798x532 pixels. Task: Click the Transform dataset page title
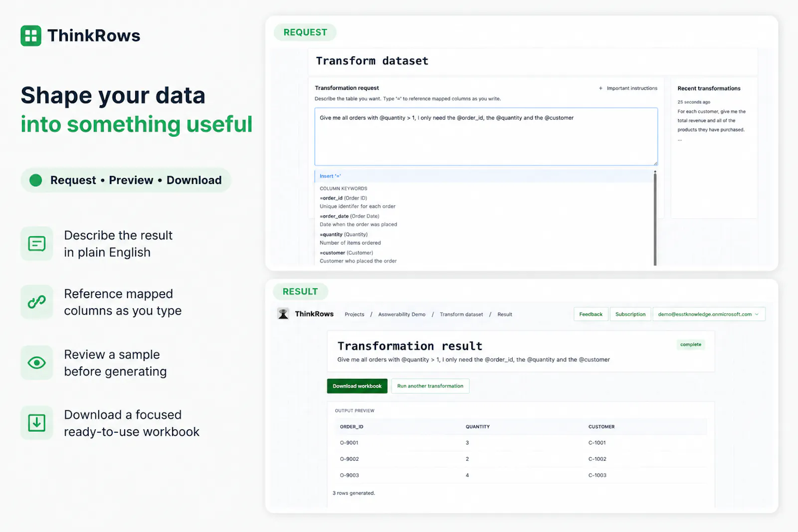click(372, 61)
